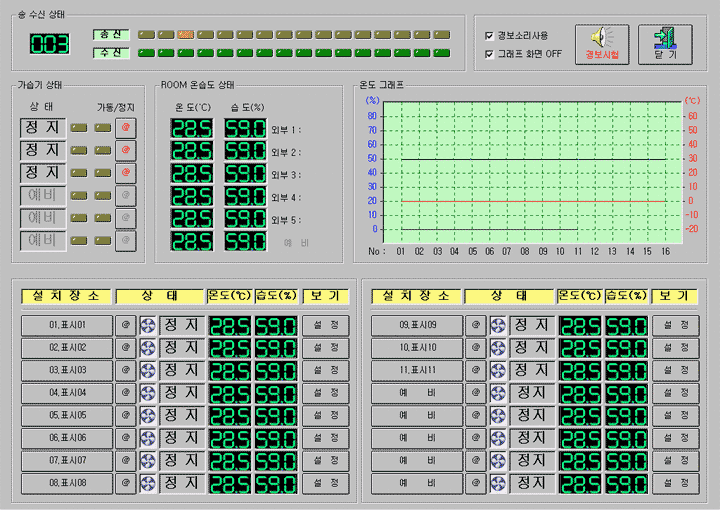Open 설정 for row 10.표시10
Image resolution: width=720 pixels, height=510 pixels.
[x=676, y=348]
